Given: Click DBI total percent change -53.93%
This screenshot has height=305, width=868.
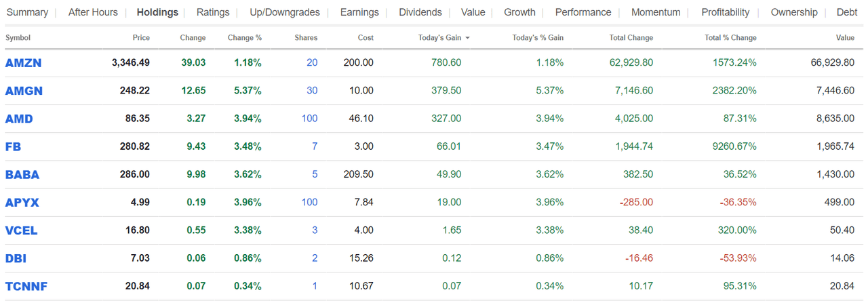Looking at the screenshot, I should pyautogui.click(x=738, y=258).
